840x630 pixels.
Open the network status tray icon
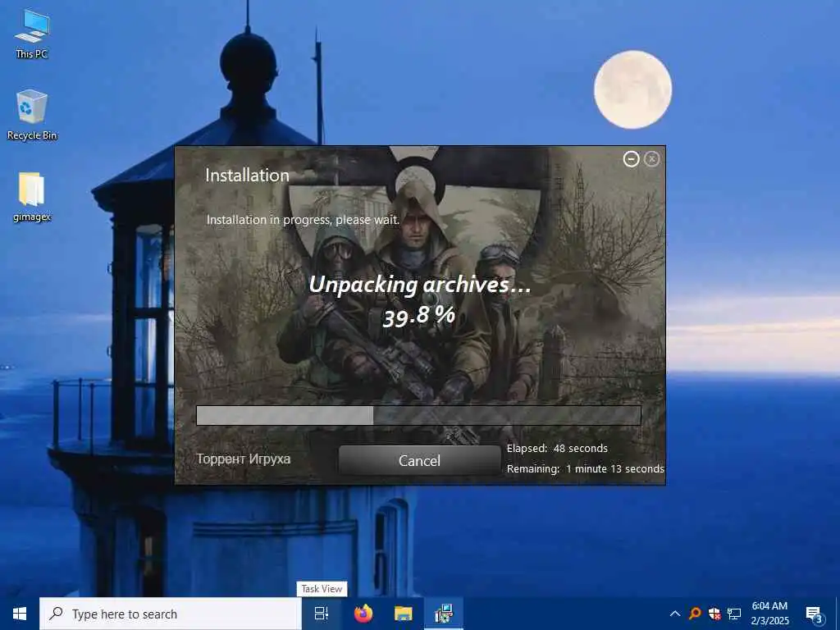click(x=734, y=614)
